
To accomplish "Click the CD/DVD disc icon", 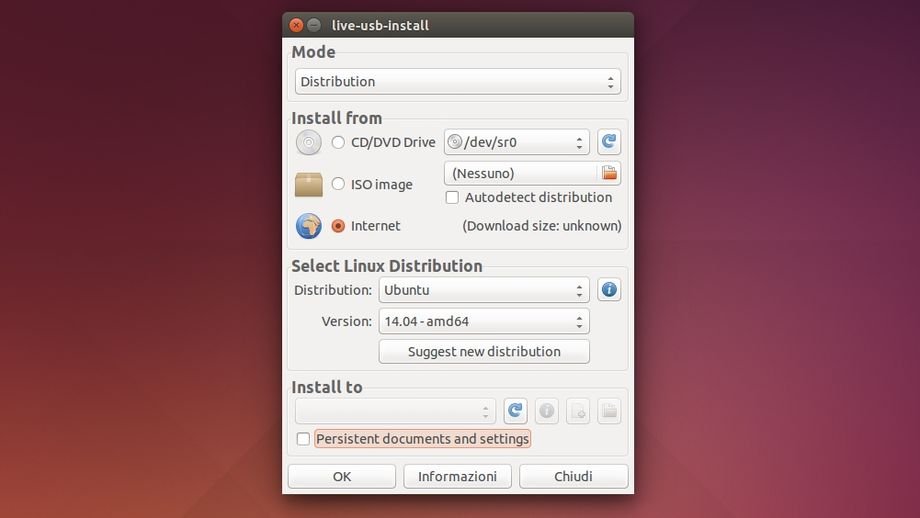I will pos(308,143).
